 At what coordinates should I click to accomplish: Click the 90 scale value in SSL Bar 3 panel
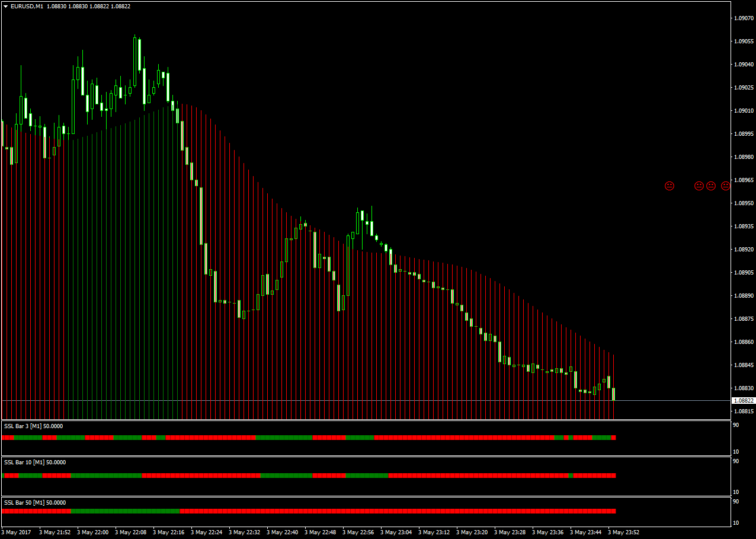(x=736, y=425)
